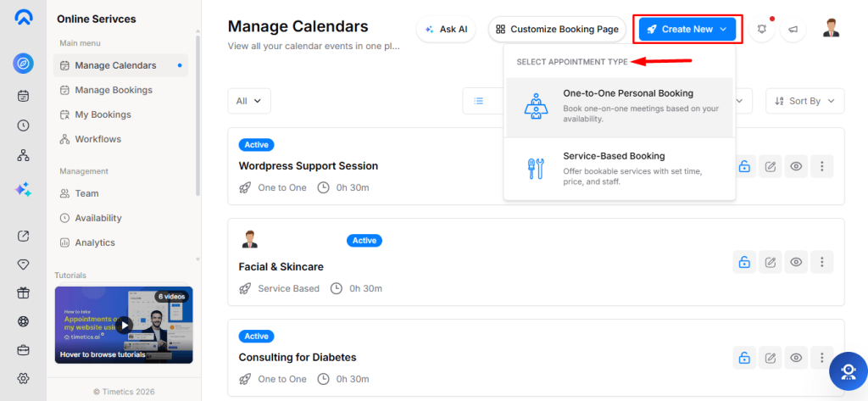Expand the Create New dropdown

[x=687, y=30]
